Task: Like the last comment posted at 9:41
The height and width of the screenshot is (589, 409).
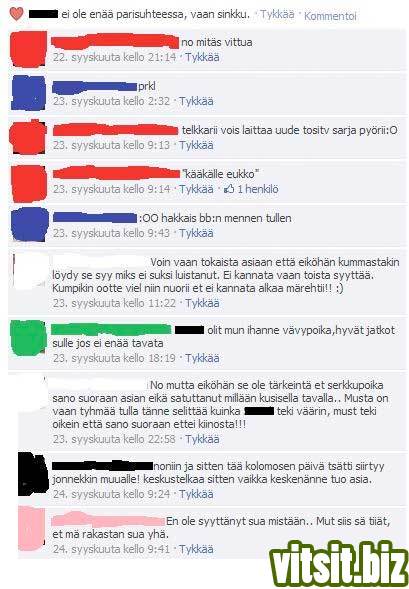Action: pos(196,549)
